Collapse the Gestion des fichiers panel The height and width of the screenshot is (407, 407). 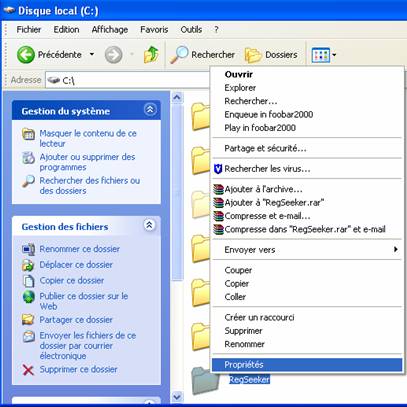[149, 225]
